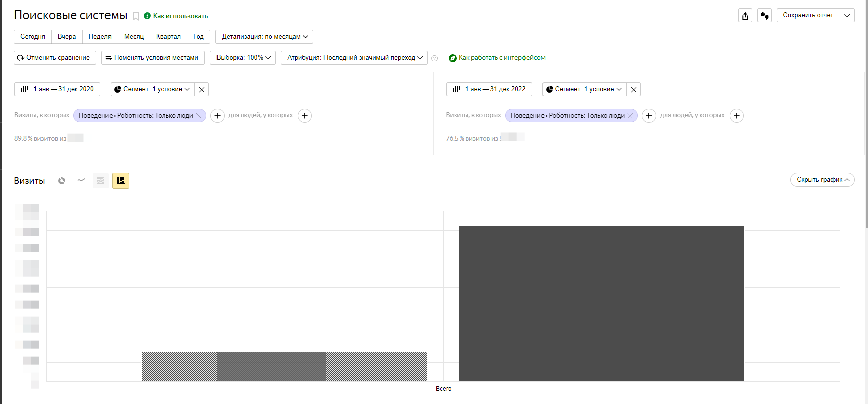Collapse chart with Скрыть график
The width and height of the screenshot is (868, 404).
point(822,180)
